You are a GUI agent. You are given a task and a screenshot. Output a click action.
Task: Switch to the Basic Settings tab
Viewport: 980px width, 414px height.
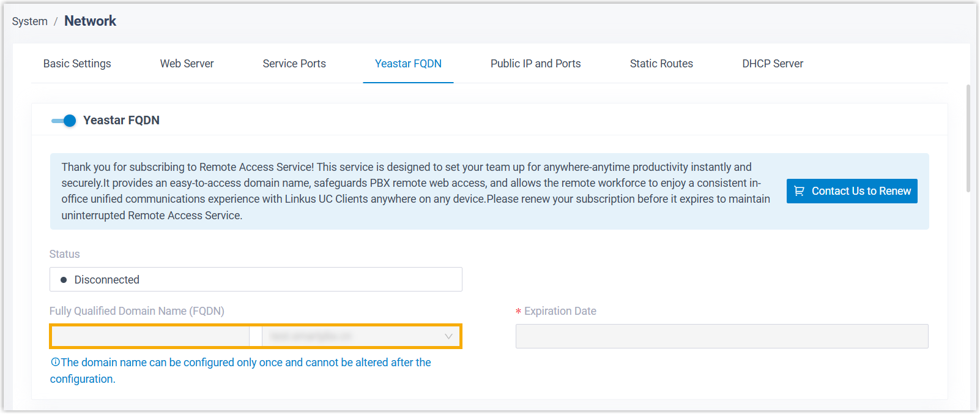pyautogui.click(x=77, y=64)
